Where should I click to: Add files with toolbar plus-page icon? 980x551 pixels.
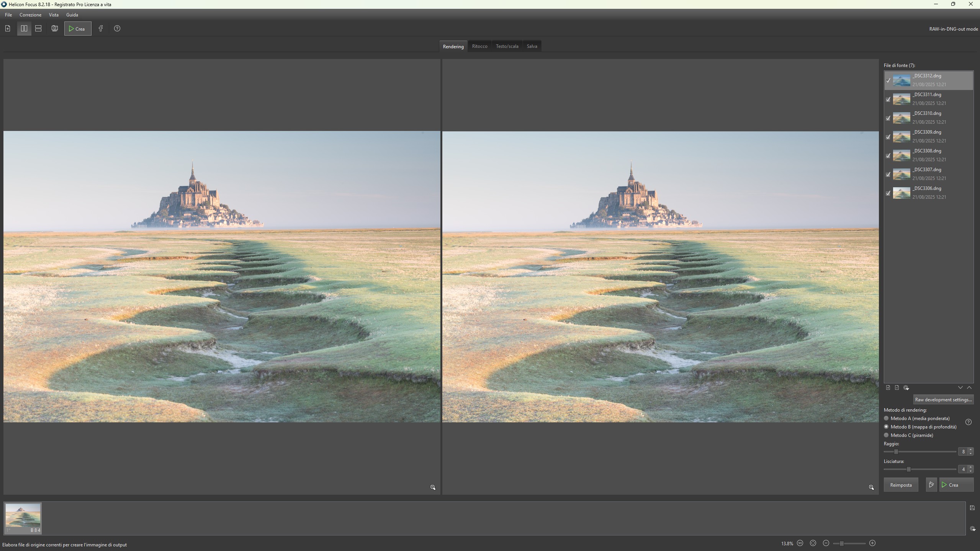pyautogui.click(x=8, y=29)
